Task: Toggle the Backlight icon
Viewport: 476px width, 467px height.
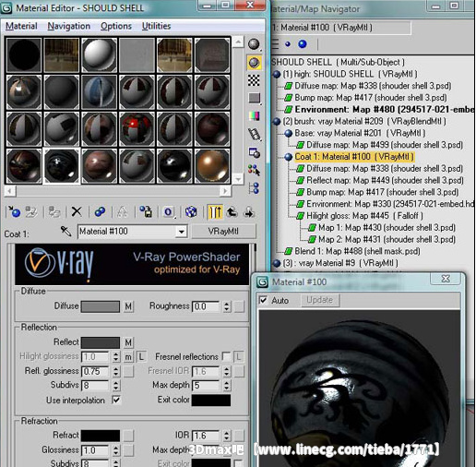Action: click(254, 63)
